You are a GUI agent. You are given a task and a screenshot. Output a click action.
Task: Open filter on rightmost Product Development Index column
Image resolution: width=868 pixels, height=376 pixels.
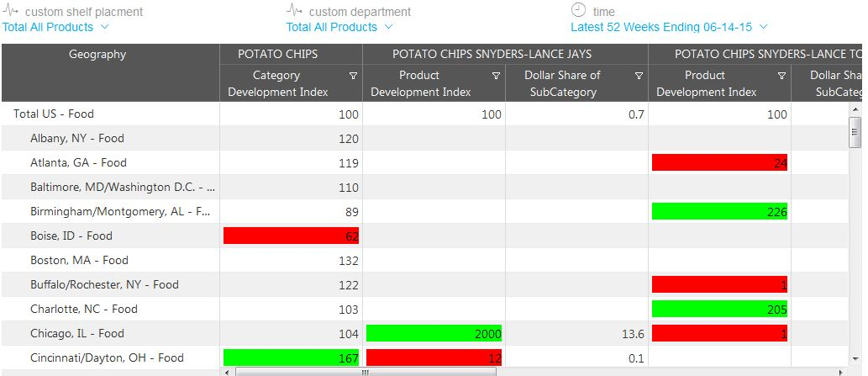click(x=781, y=76)
